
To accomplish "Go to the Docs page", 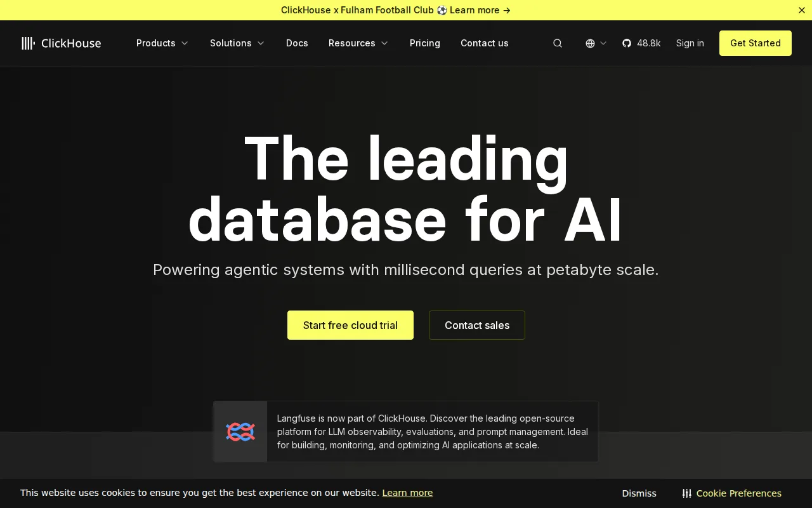I will coord(297,43).
